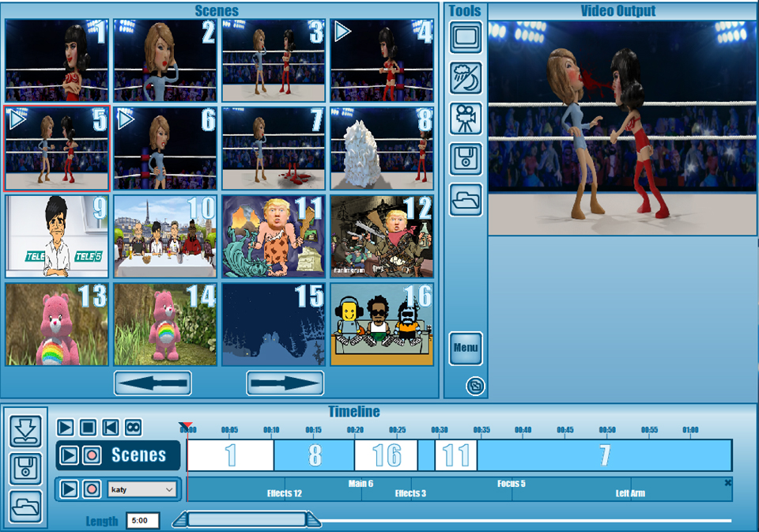Remove the katy track with the X
The image size is (759, 532).
(x=727, y=483)
